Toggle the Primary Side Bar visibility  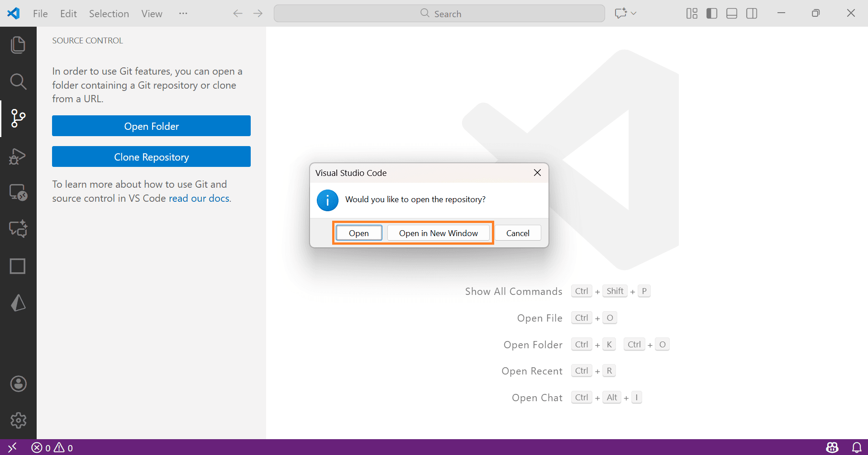711,13
